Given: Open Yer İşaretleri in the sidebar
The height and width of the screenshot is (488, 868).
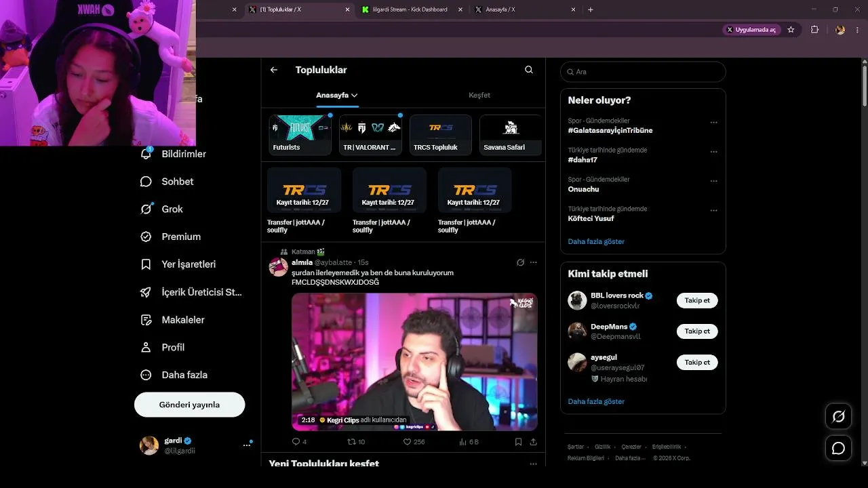Looking at the screenshot, I should tap(178, 264).
